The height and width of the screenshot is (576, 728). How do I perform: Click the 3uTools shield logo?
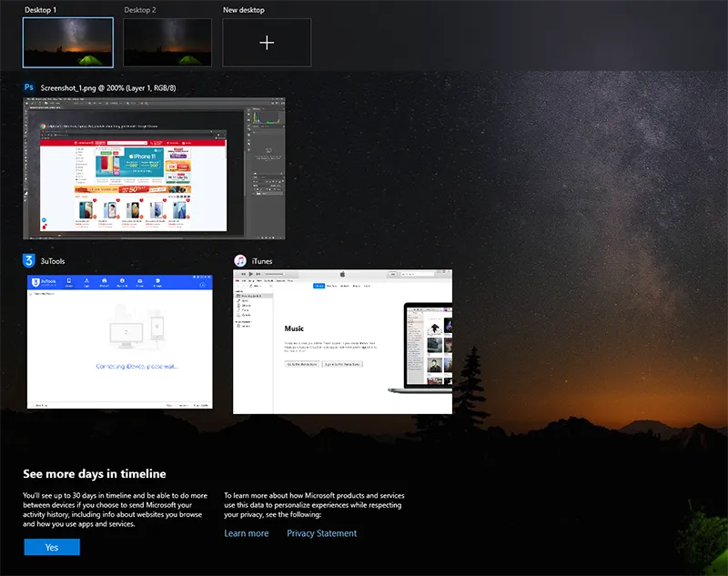tap(35, 282)
